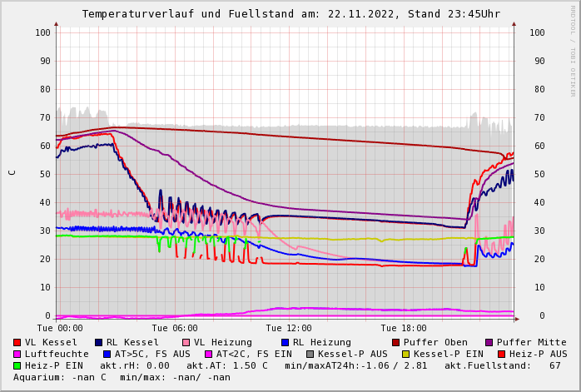581x392 pixels.
Task: Click the RRDTOOL / TOBI OETIKER watermark
Action: tap(573, 50)
